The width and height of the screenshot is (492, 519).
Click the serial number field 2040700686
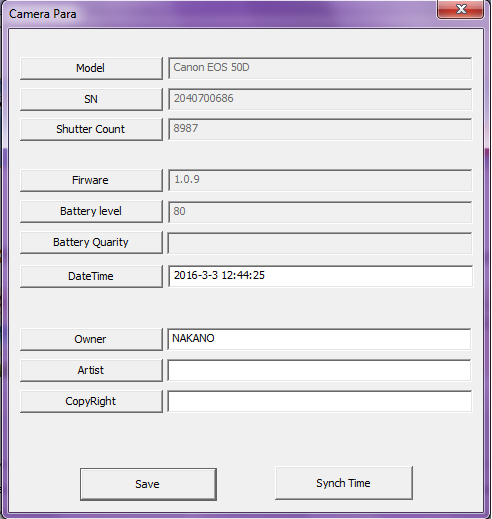coord(320,99)
